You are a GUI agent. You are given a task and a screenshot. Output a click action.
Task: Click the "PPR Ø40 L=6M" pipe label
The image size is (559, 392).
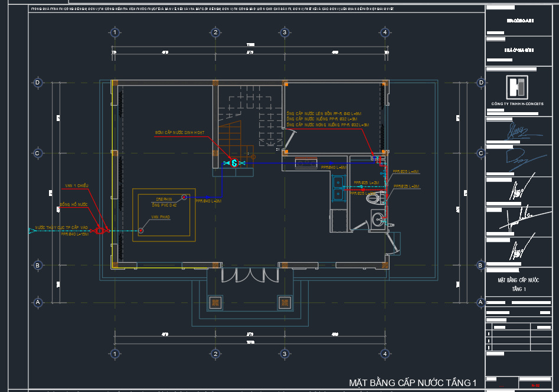[x=332, y=168]
